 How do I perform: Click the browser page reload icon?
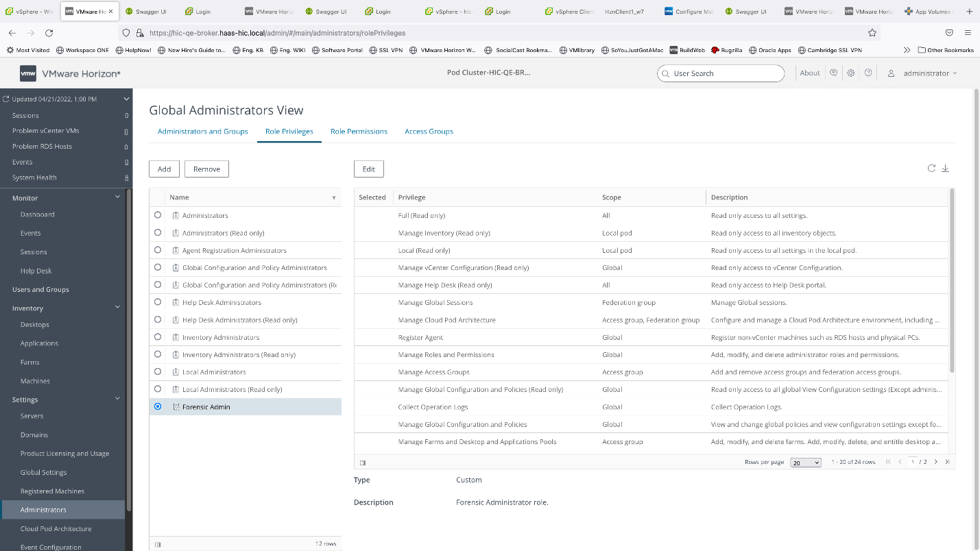pos(48,32)
